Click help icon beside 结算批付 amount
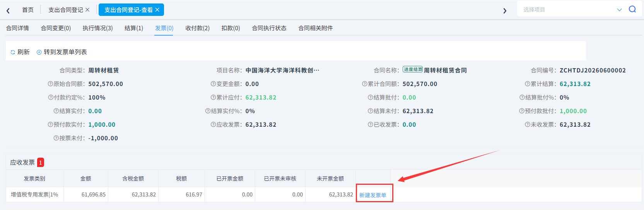 click(370, 98)
